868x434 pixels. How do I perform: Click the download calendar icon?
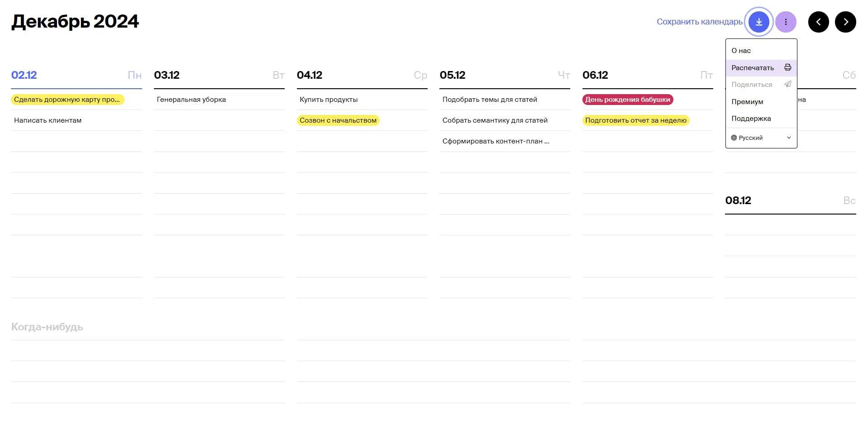click(x=758, y=22)
